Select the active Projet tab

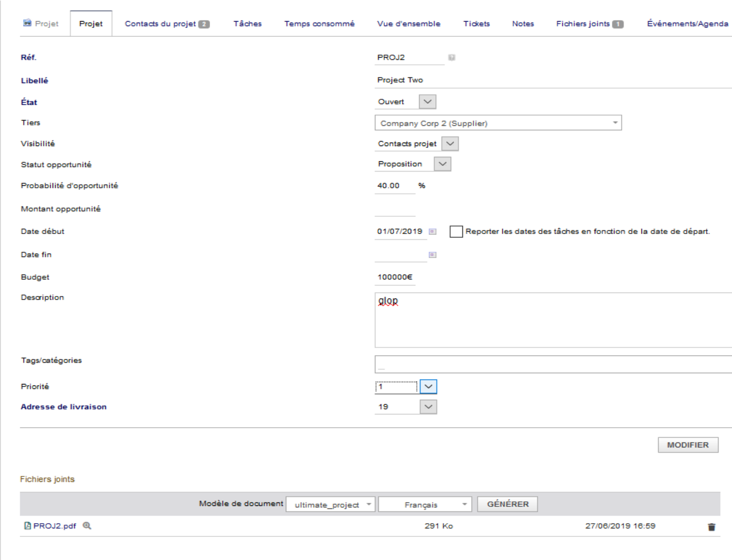[x=91, y=24]
